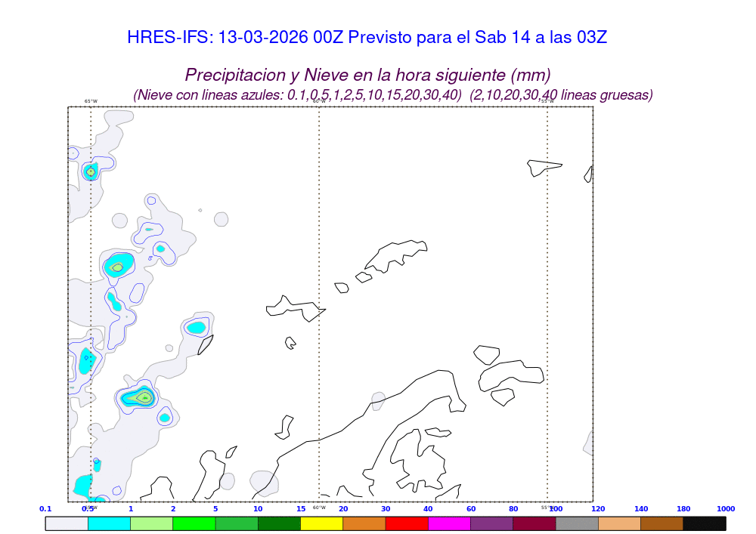Click the orange 20–30 mm legend swatch
Image resolution: width=756 pixels, height=534 pixels.
[x=364, y=523]
